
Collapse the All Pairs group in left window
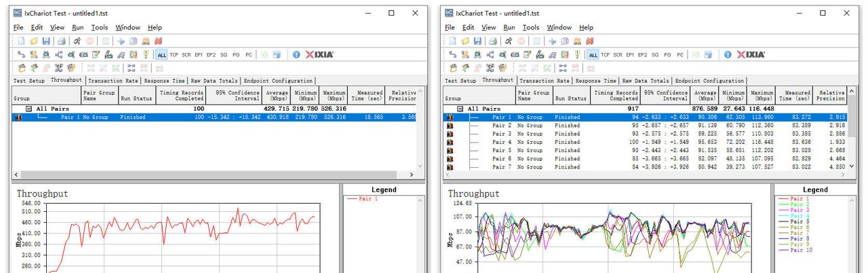tap(29, 109)
